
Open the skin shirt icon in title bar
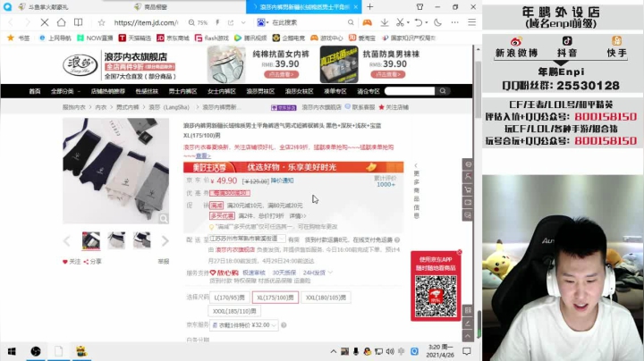(419, 7)
